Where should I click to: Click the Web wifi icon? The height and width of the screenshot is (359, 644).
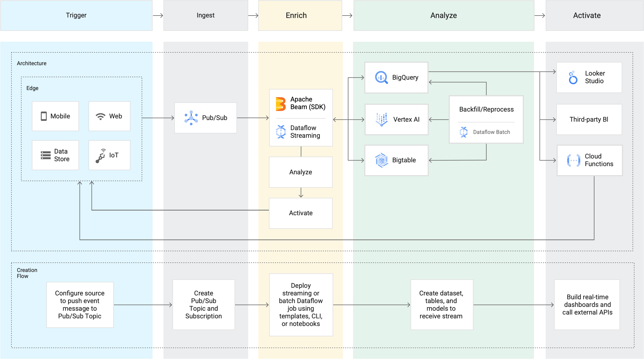pos(101,116)
